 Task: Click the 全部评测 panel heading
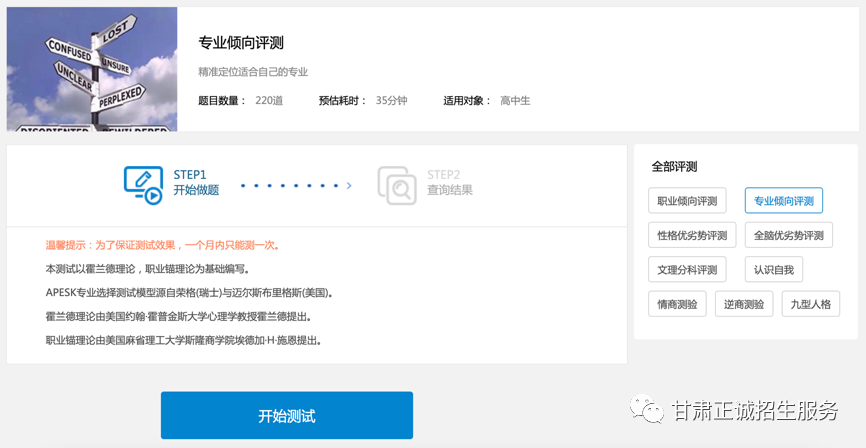(674, 167)
